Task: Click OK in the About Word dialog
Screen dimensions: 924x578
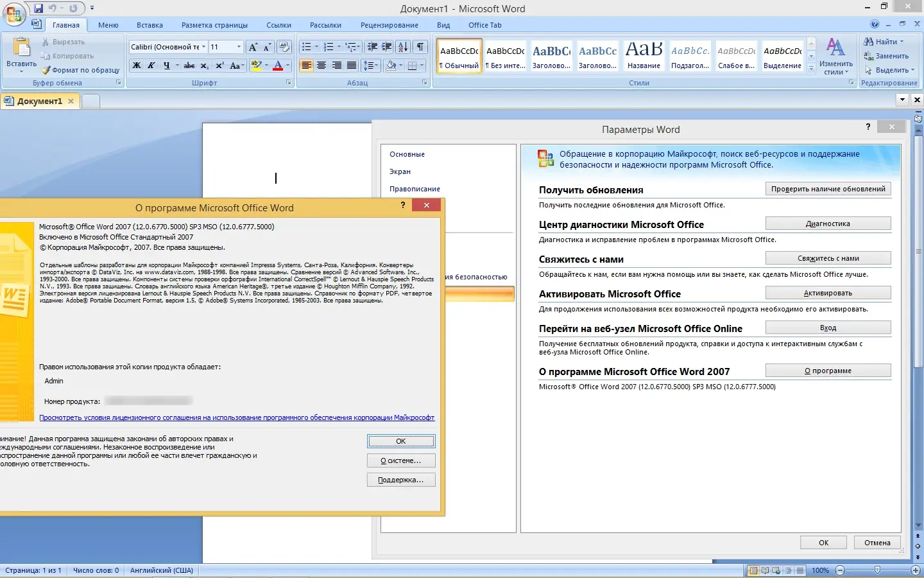Action: point(401,441)
